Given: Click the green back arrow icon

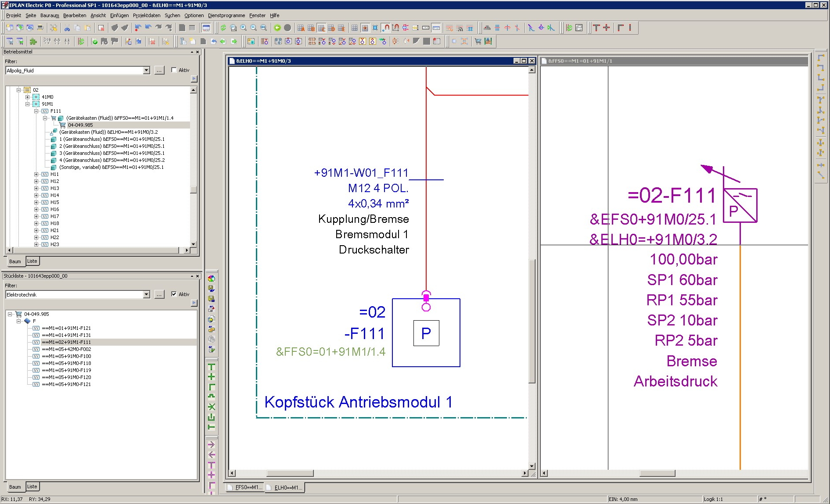Looking at the screenshot, I should point(277,28).
